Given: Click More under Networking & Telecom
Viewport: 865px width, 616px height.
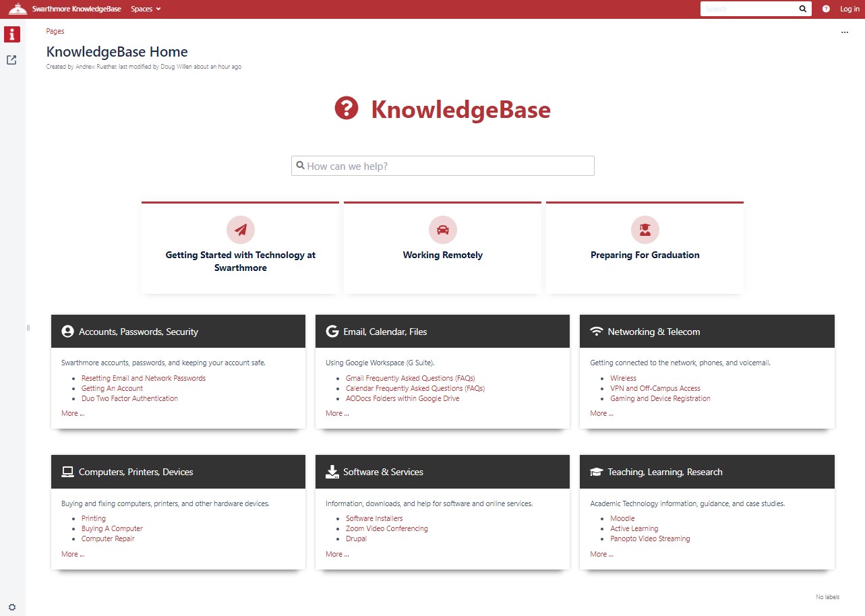Looking at the screenshot, I should click(601, 413).
